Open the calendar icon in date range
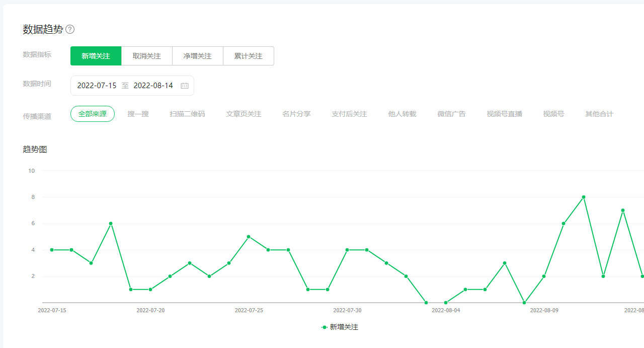Image resolution: width=644 pixels, height=348 pixels. click(185, 86)
